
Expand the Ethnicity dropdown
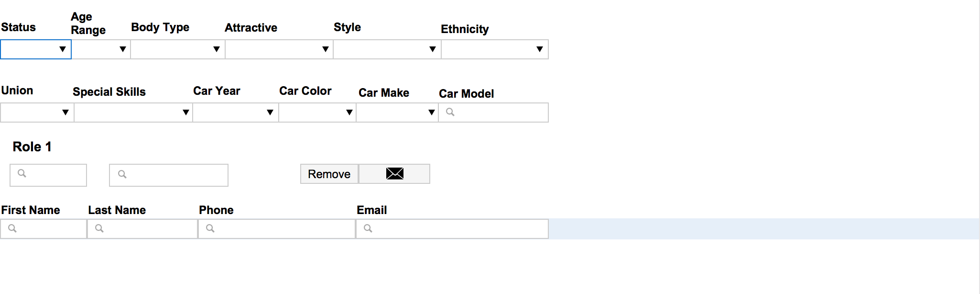pyautogui.click(x=495, y=49)
